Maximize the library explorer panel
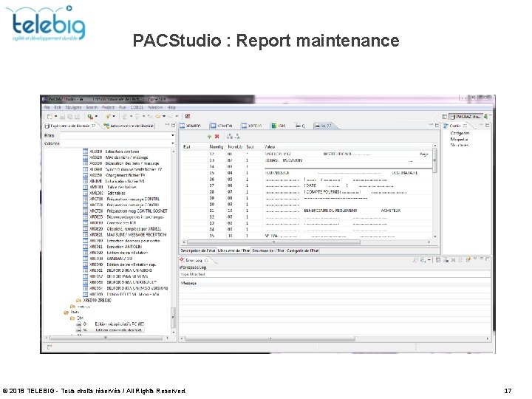Screen dimensions: 532x399 tap(173, 125)
